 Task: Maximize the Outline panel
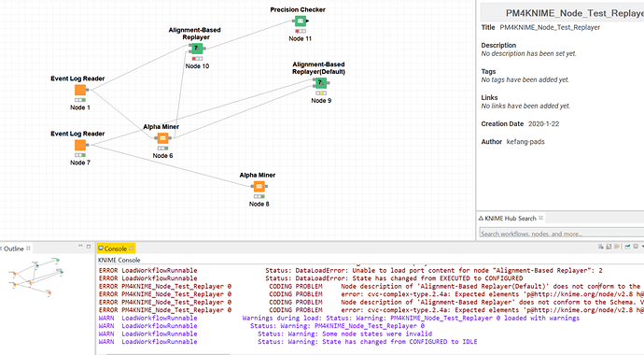pyautogui.click(x=89, y=247)
